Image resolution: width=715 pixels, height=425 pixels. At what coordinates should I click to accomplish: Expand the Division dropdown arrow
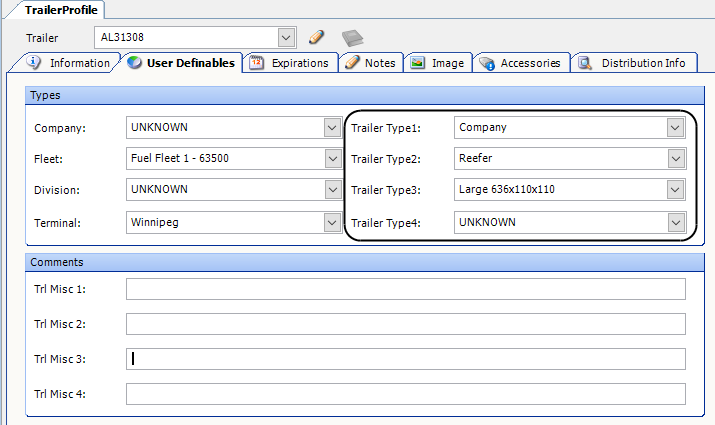(x=332, y=190)
